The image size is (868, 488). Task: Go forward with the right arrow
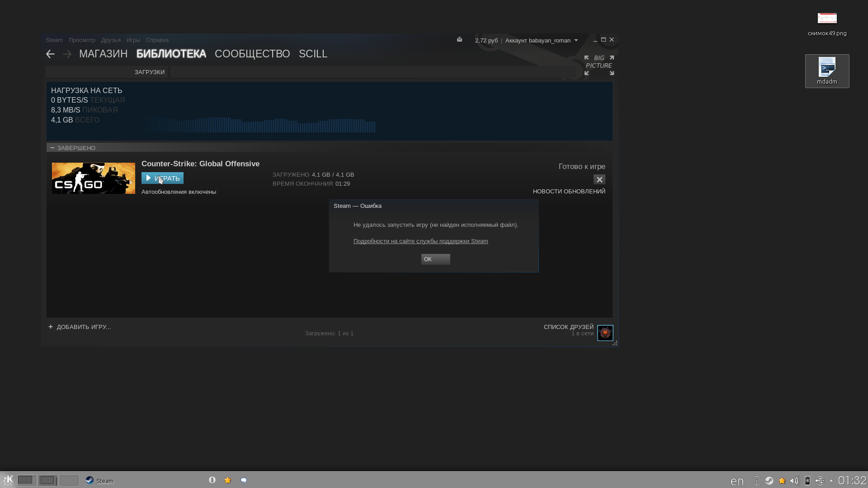(x=67, y=54)
